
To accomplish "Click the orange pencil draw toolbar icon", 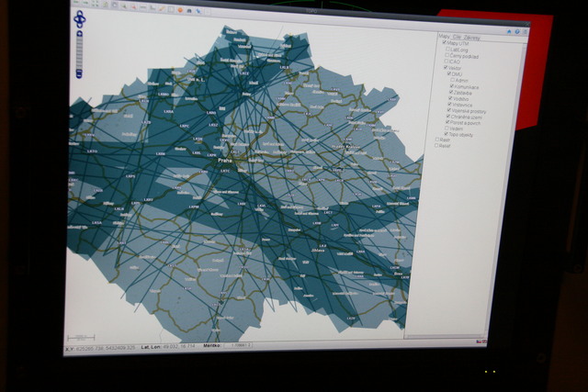I will [162, 9].
